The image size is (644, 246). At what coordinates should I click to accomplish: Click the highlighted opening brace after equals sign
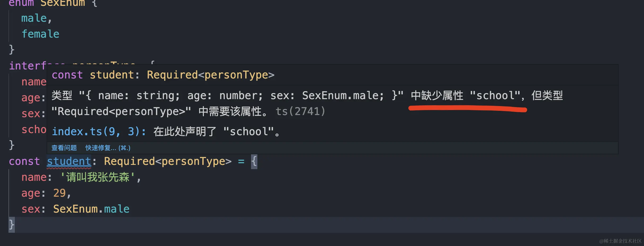point(254,161)
